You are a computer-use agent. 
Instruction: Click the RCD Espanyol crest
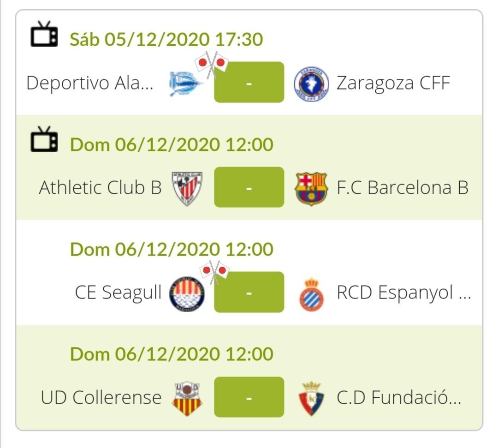(x=312, y=294)
